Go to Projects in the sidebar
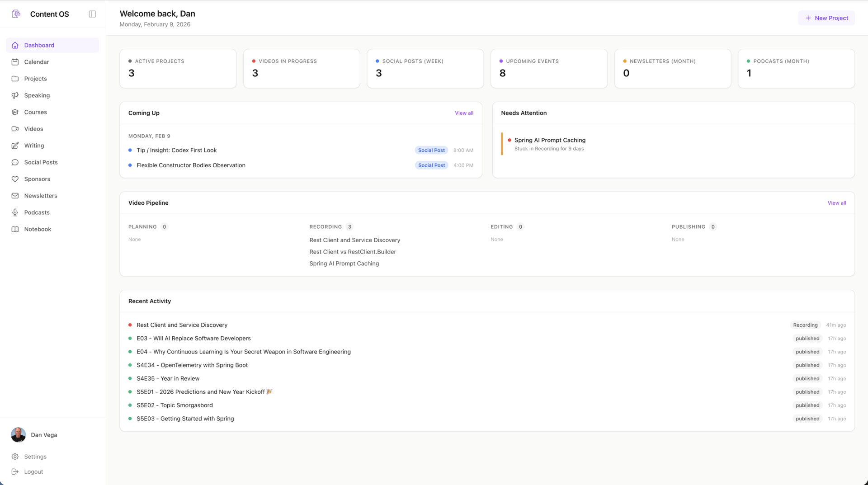Screen dimensions: 868x485 coord(35,79)
